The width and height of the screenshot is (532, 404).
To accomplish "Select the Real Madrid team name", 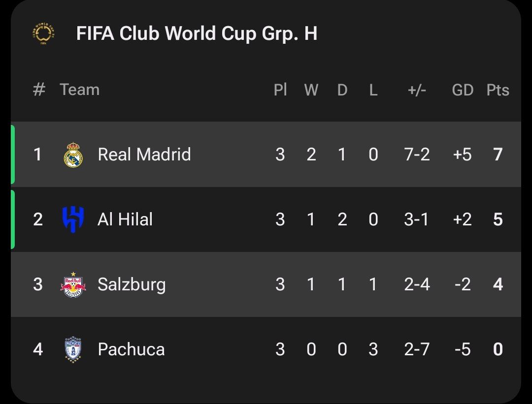I will point(144,155).
